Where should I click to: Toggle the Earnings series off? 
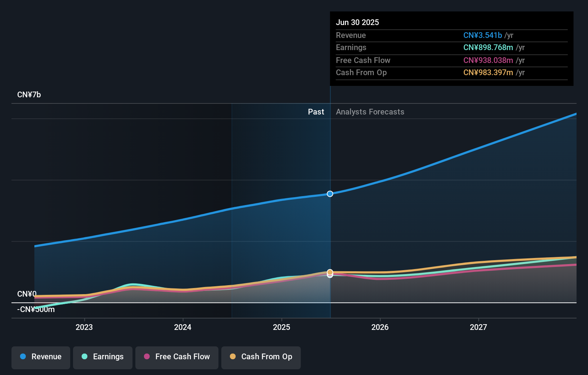103,357
